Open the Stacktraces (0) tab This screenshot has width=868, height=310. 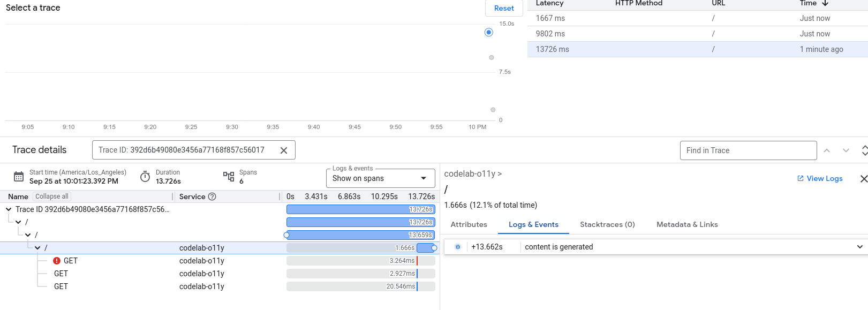[x=607, y=224]
